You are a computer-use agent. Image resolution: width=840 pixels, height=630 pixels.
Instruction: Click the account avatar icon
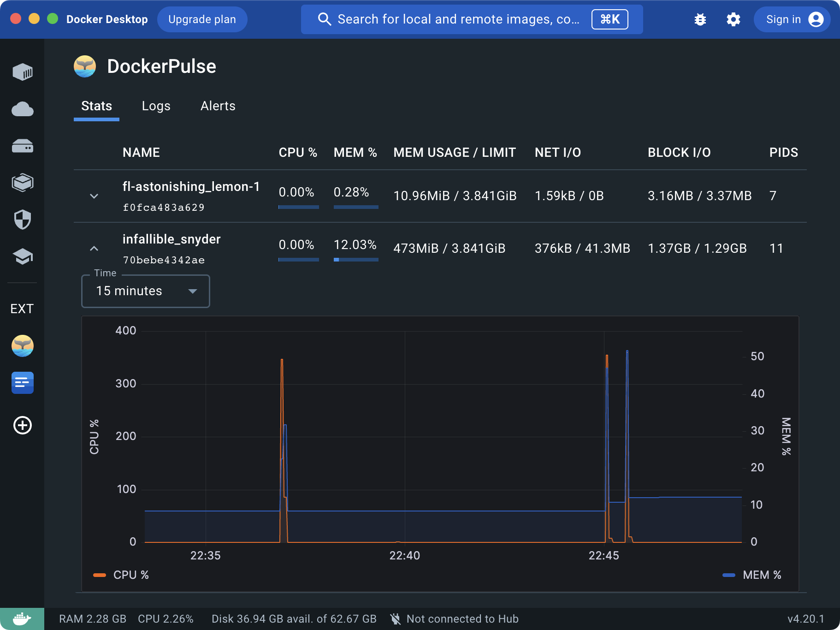pyautogui.click(x=816, y=19)
